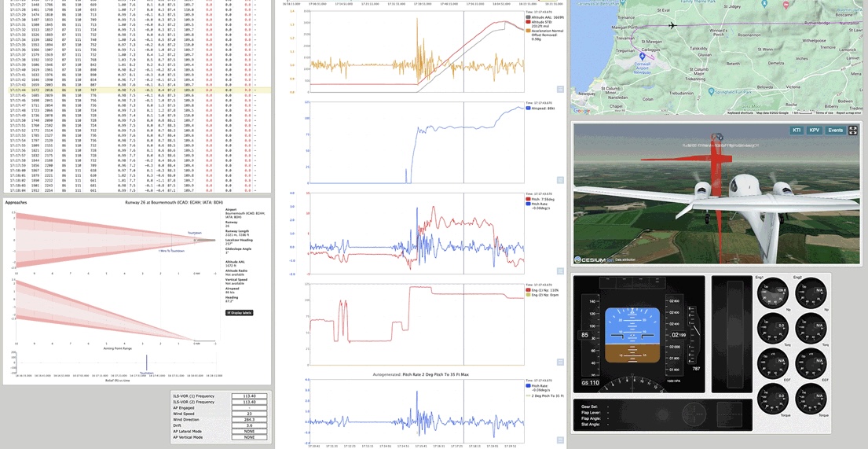
Task: Click the airplane icon on the map
Action: pyautogui.click(x=672, y=25)
